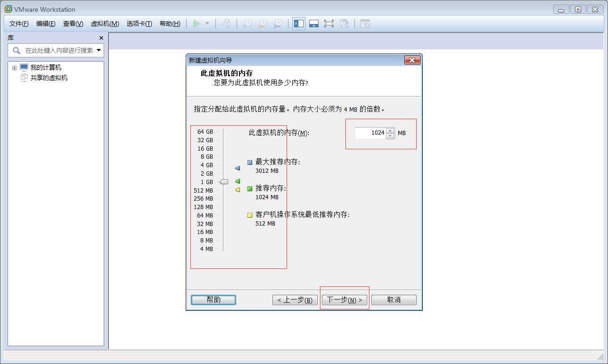Click the 上一步(B) back button
Screen dimensions: 608x364
coord(295,300)
